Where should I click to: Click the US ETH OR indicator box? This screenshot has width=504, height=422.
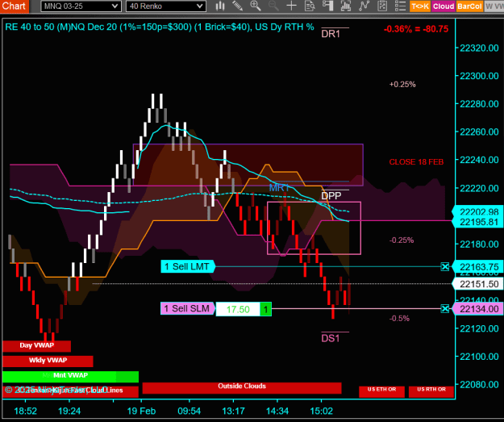[x=381, y=391]
